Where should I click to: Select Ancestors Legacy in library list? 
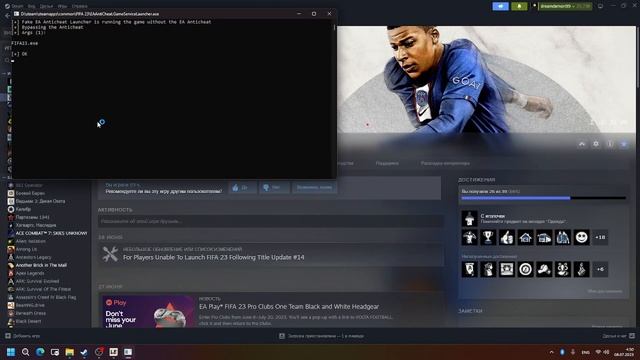click(x=33, y=257)
